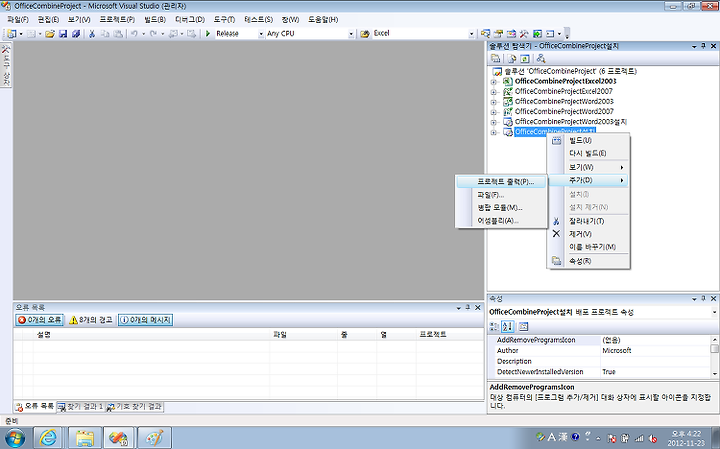Expand OfficeCombineProjectExcel2007 tree node
The height and width of the screenshot is (449, 720).
pyautogui.click(x=494, y=92)
